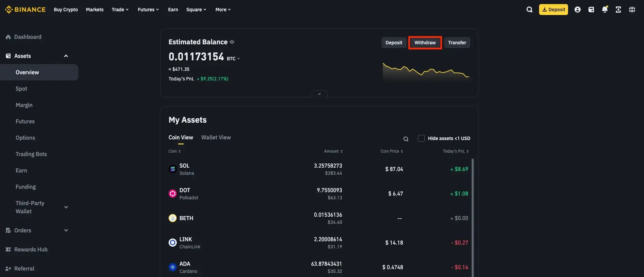Click the Rewards Hub ticket icon

tap(8, 249)
